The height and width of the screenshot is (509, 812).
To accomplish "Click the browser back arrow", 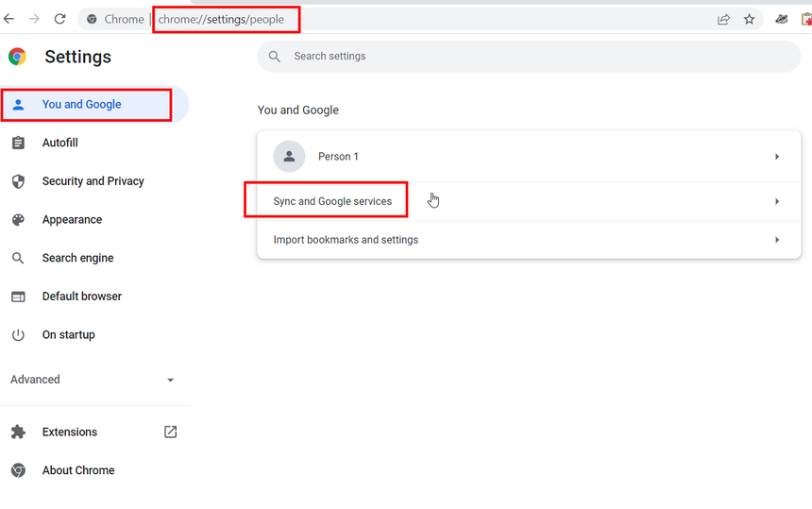I will [x=9, y=19].
